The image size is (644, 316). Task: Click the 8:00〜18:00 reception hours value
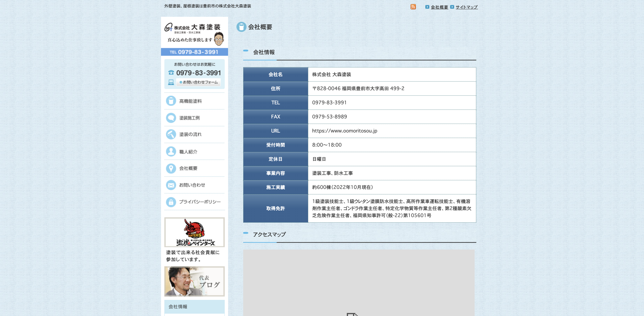coord(327,145)
